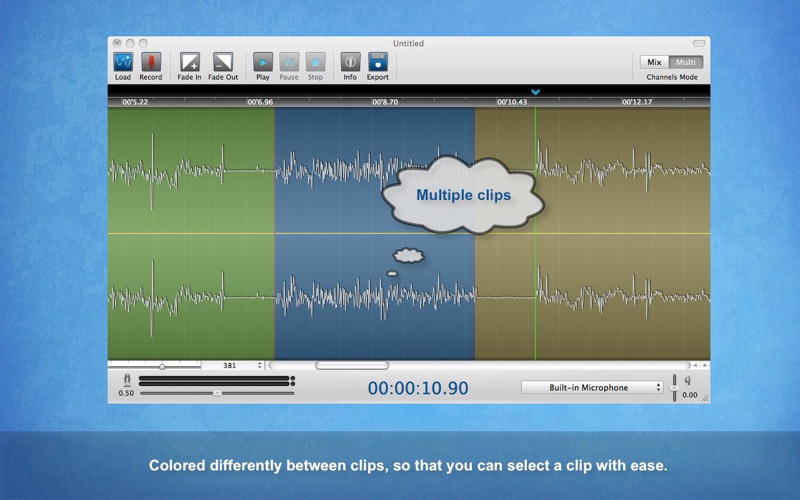Open the Built-in Microphone input dropdown
The height and width of the screenshot is (500, 800).
(592, 387)
